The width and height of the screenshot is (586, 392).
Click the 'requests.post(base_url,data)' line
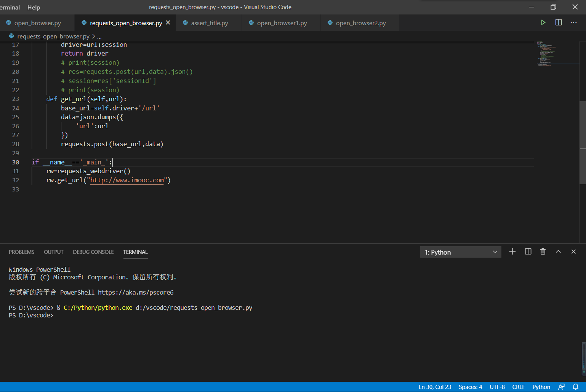(112, 144)
